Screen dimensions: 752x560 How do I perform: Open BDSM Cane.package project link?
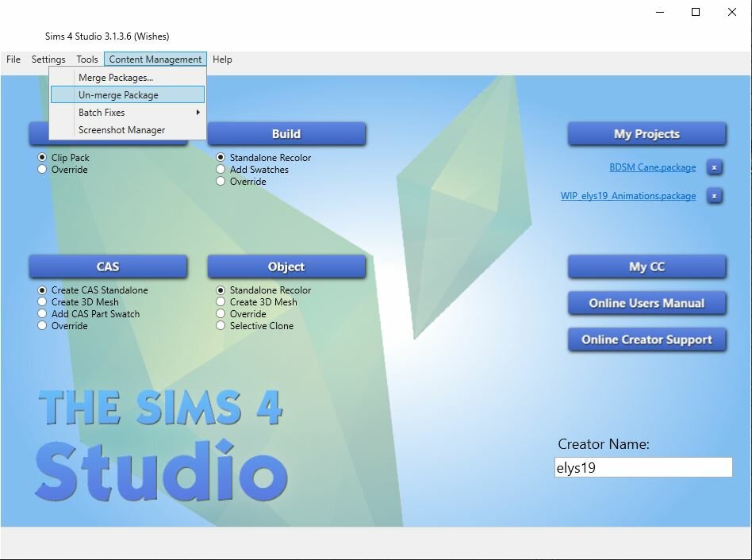tap(653, 167)
